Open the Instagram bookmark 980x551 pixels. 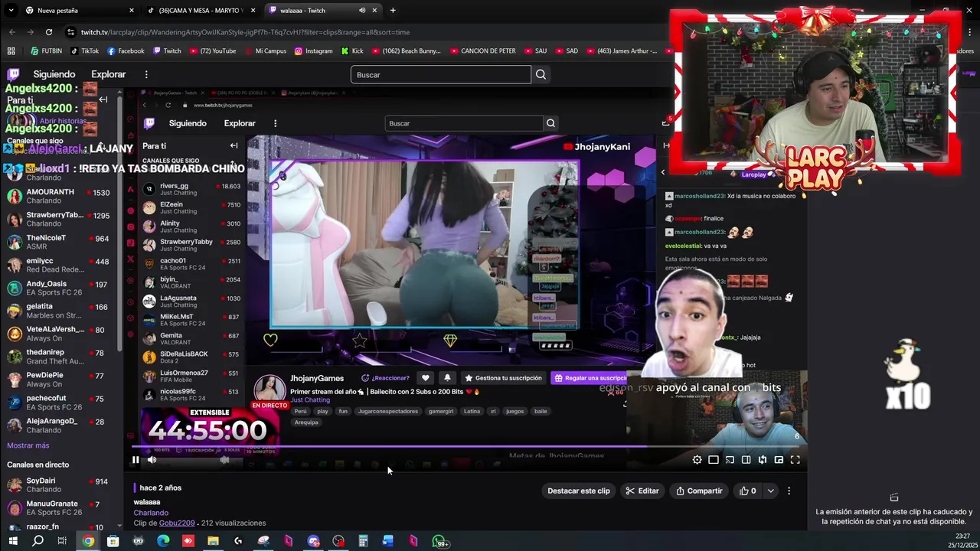pyautogui.click(x=314, y=51)
